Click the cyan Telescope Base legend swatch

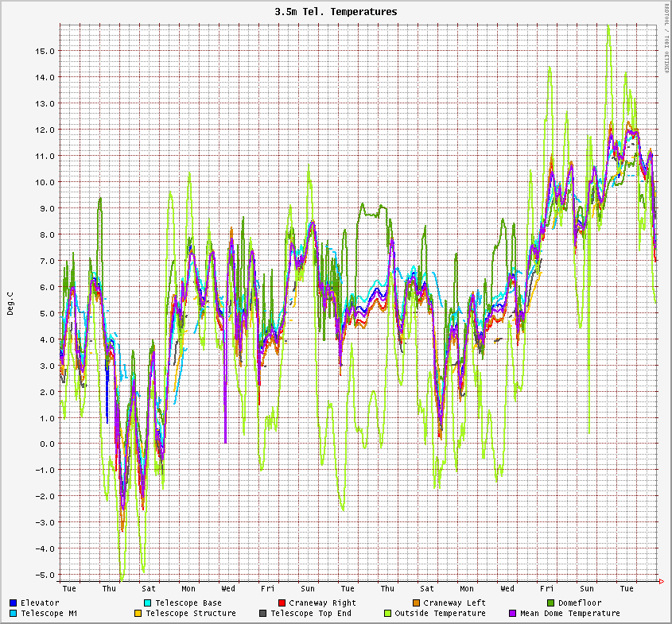[x=148, y=603]
